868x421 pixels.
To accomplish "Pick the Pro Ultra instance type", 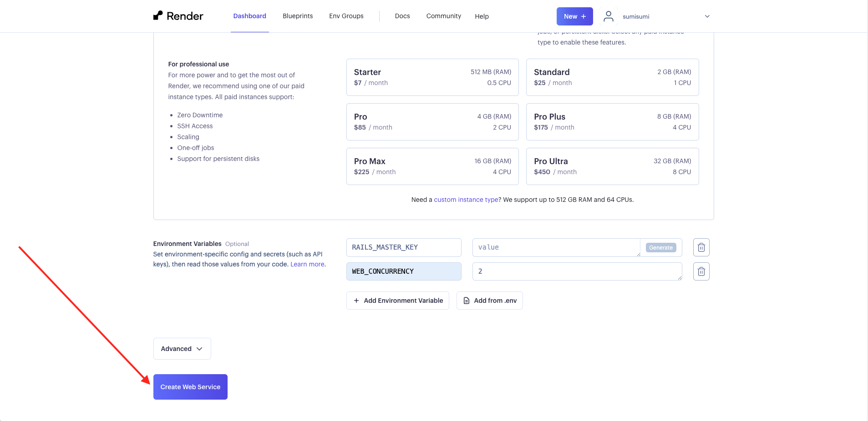I will click(x=612, y=166).
